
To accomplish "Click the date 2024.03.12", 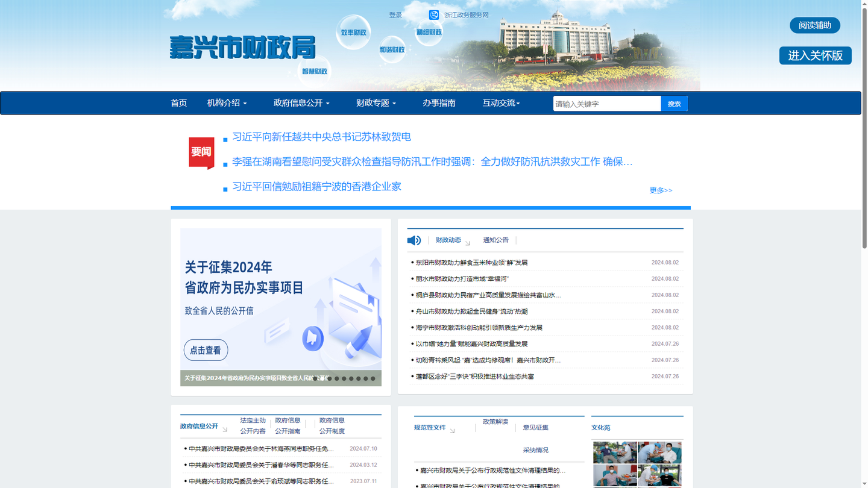I will point(363,465).
